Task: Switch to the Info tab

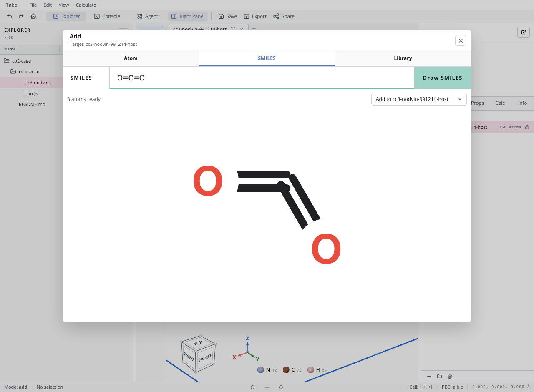Action: 522,103
